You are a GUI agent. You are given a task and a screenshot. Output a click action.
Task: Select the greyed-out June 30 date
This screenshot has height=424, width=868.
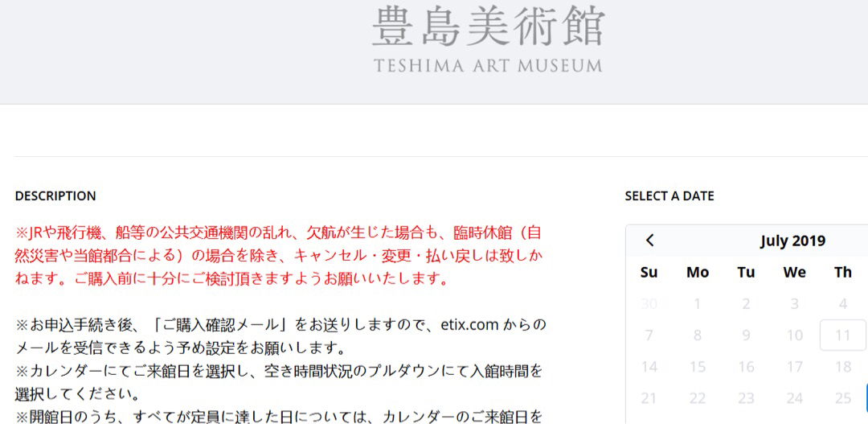point(649,303)
